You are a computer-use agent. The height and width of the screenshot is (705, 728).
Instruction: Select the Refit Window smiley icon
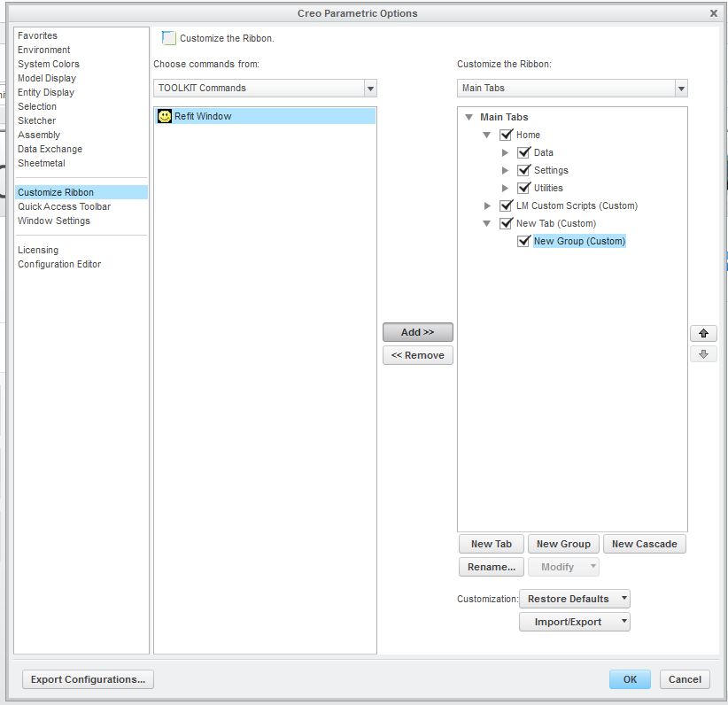165,116
